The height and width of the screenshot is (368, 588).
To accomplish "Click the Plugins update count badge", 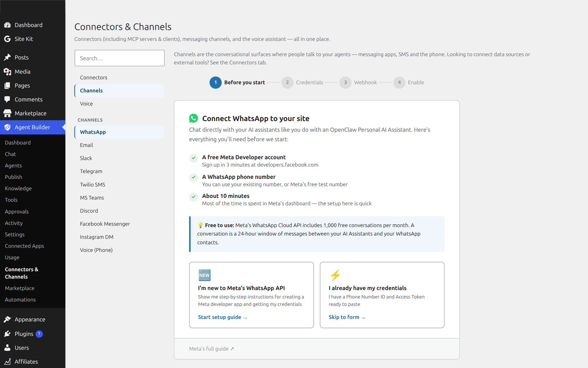I will point(39,334).
